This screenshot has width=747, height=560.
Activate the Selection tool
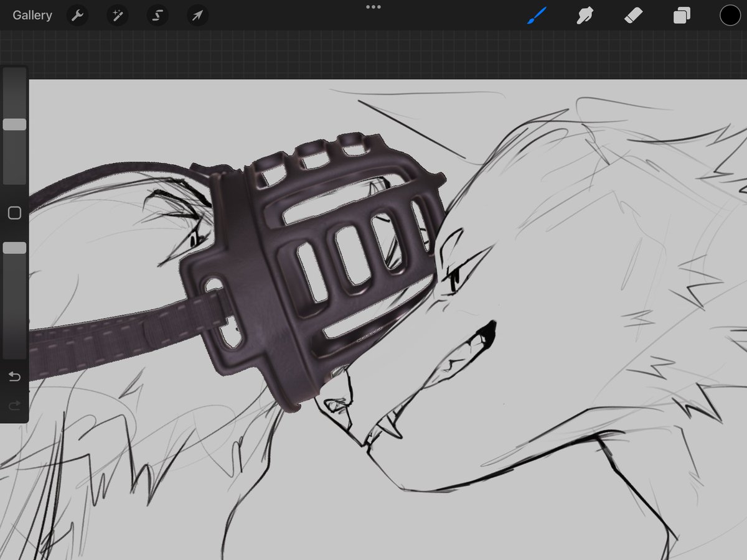coord(157,16)
